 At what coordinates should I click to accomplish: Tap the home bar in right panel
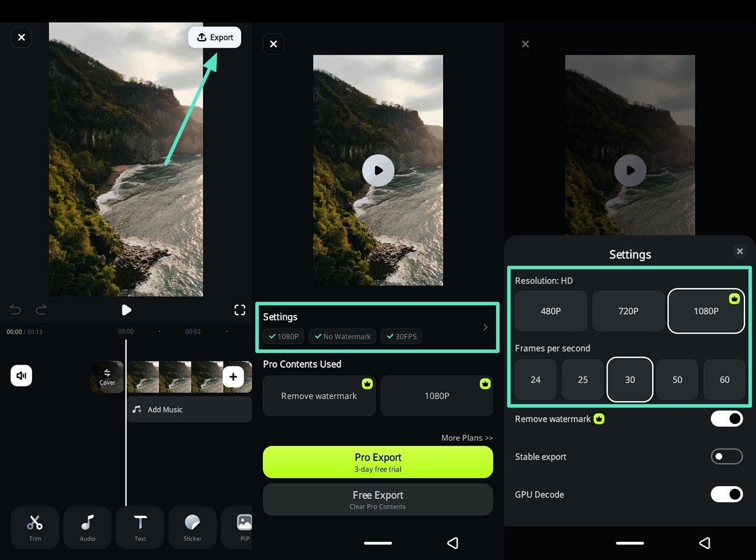point(630,543)
